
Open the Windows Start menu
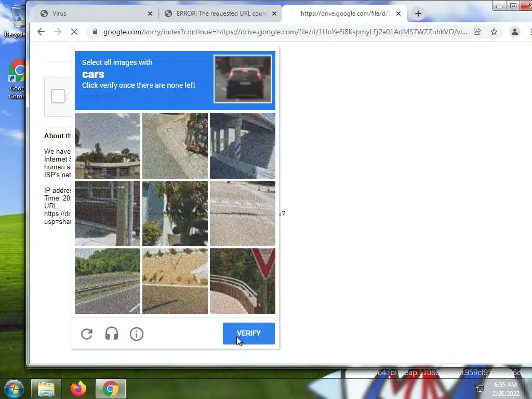coord(14,389)
